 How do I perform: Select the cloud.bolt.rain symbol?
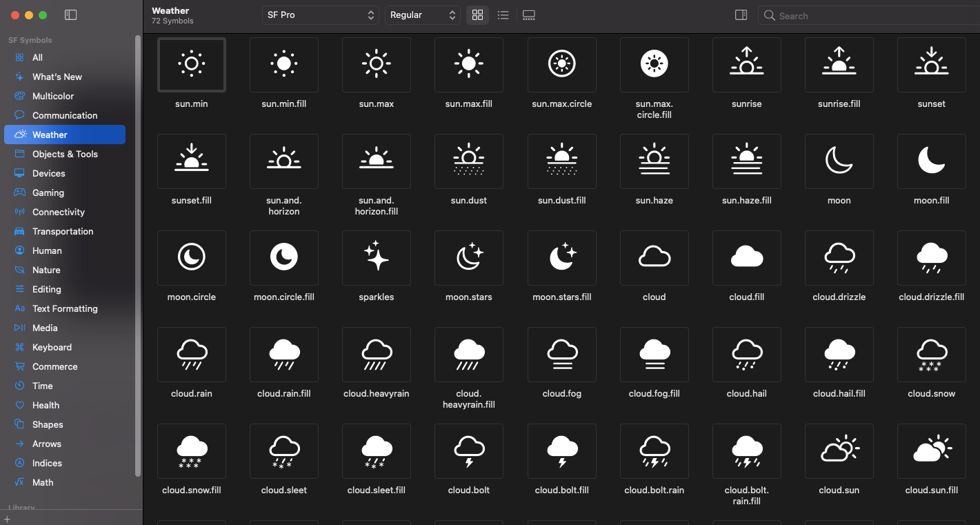[x=654, y=451]
